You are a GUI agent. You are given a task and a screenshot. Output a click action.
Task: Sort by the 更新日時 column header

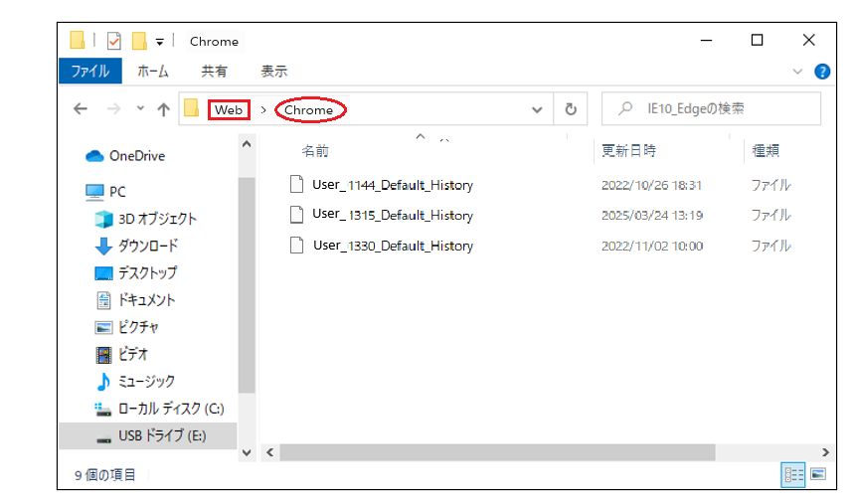pyautogui.click(x=628, y=150)
